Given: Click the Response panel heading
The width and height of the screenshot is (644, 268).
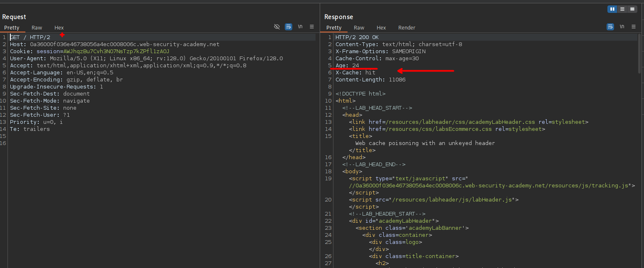Looking at the screenshot, I should click(x=339, y=17).
